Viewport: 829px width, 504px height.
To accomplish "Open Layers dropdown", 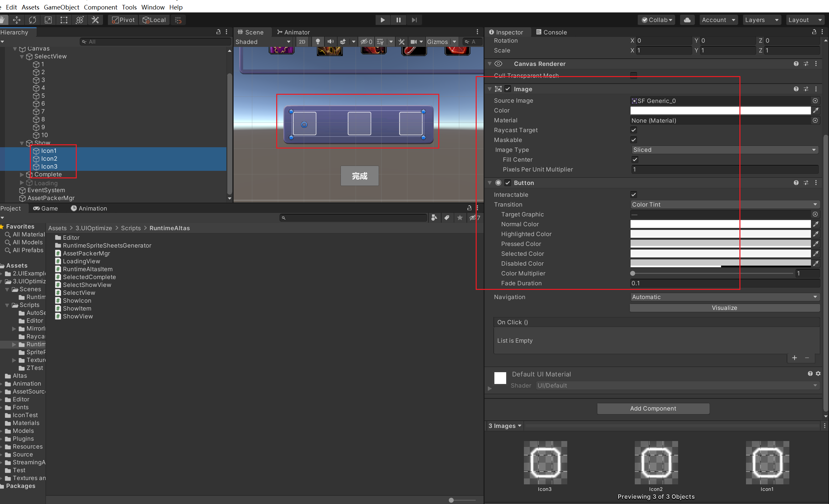I will [x=761, y=20].
